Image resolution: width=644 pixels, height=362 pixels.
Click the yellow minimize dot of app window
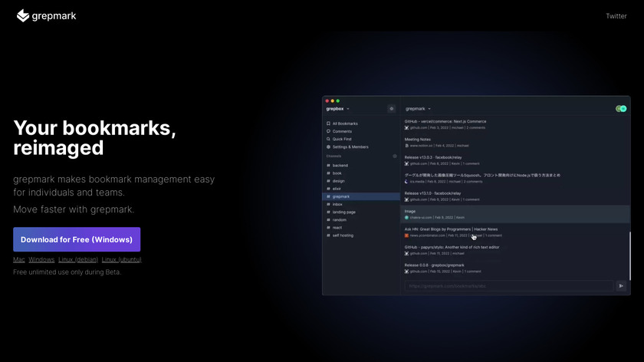(x=333, y=101)
